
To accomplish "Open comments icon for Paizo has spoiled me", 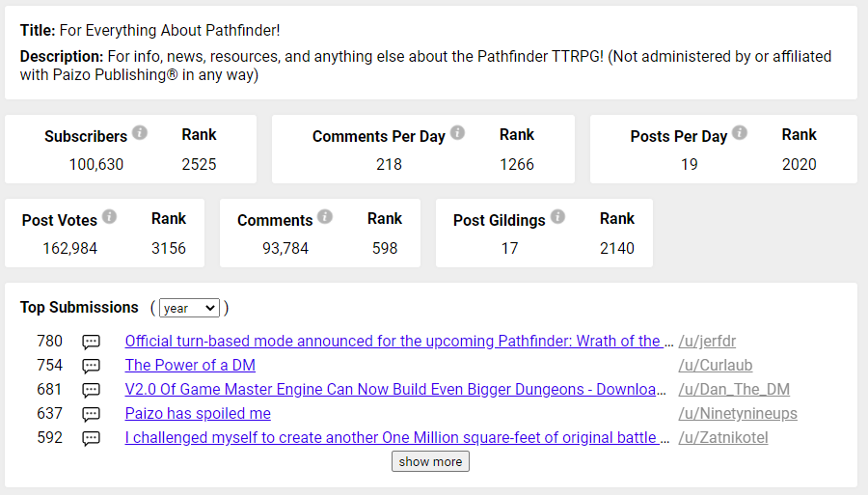I will 92,414.
